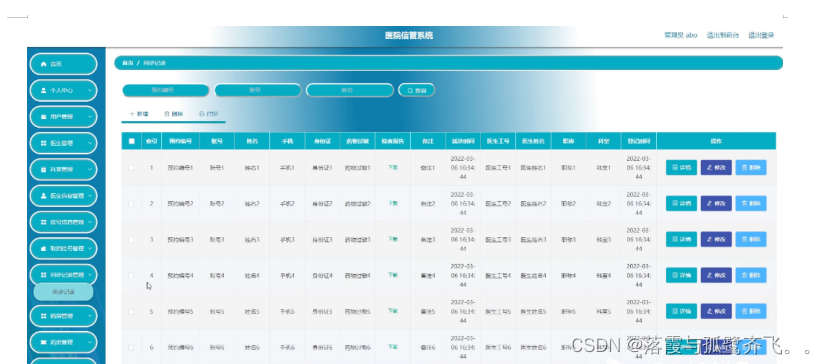Collapse the 问诊记录管理 sidebar menu
Viewport: 825px width, 364px height.
[x=64, y=275]
